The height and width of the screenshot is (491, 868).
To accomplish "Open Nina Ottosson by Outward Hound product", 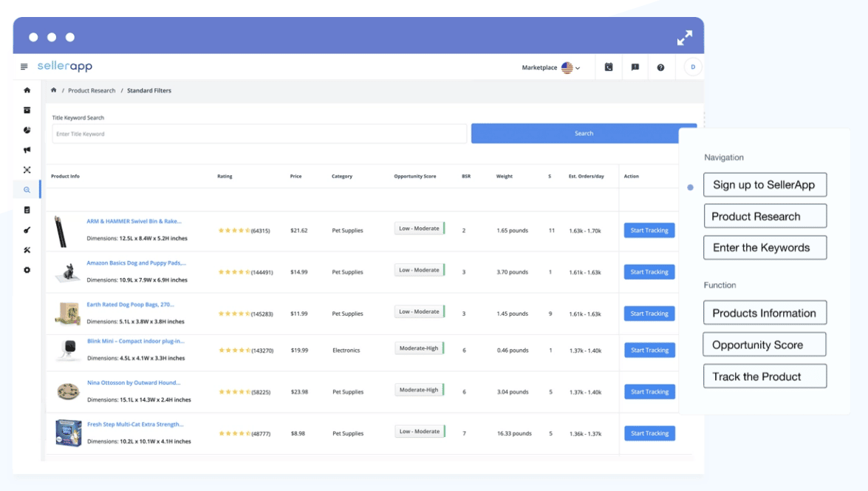I will coord(134,382).
